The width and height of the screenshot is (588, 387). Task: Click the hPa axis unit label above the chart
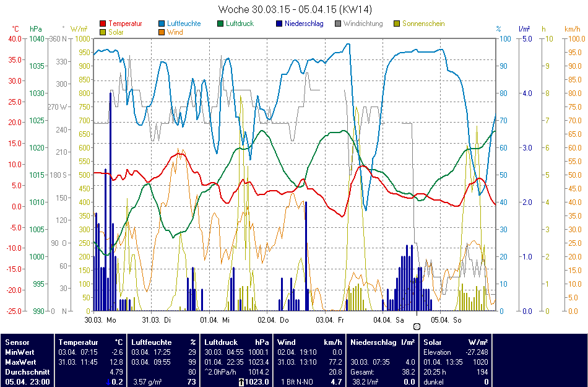tap(36, 29)
